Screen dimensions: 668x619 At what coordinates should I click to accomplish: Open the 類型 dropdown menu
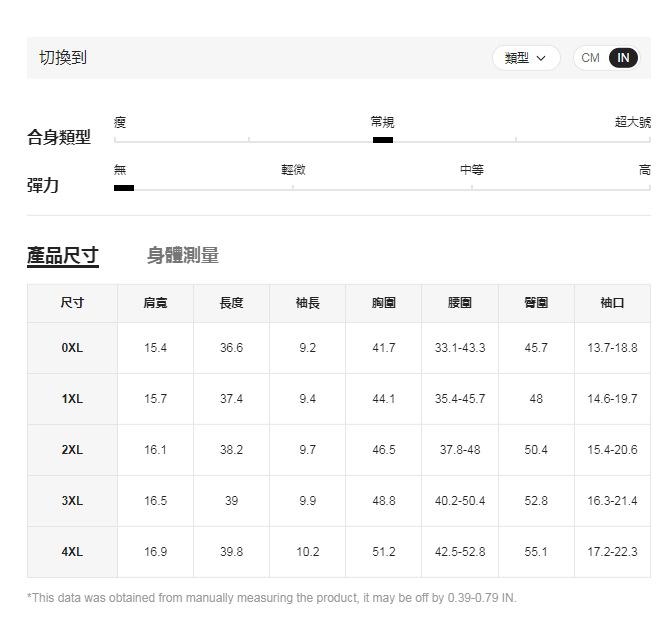tap(525, 58)
